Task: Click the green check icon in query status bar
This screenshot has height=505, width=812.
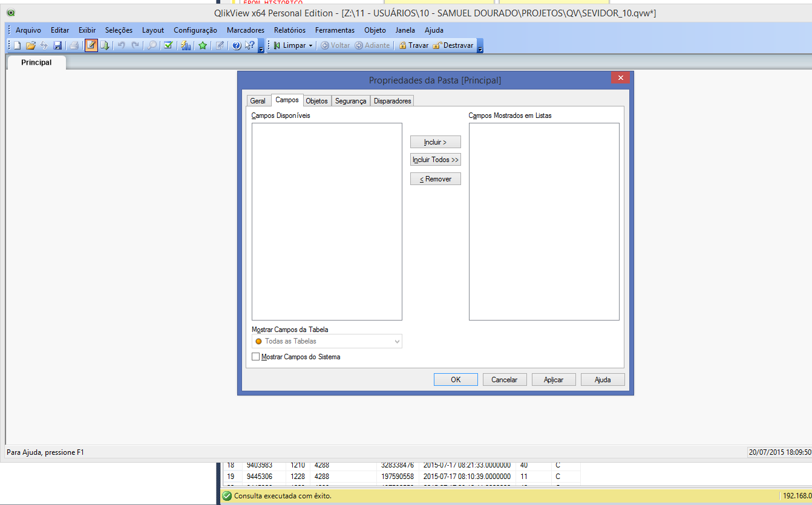Action: 227,496
